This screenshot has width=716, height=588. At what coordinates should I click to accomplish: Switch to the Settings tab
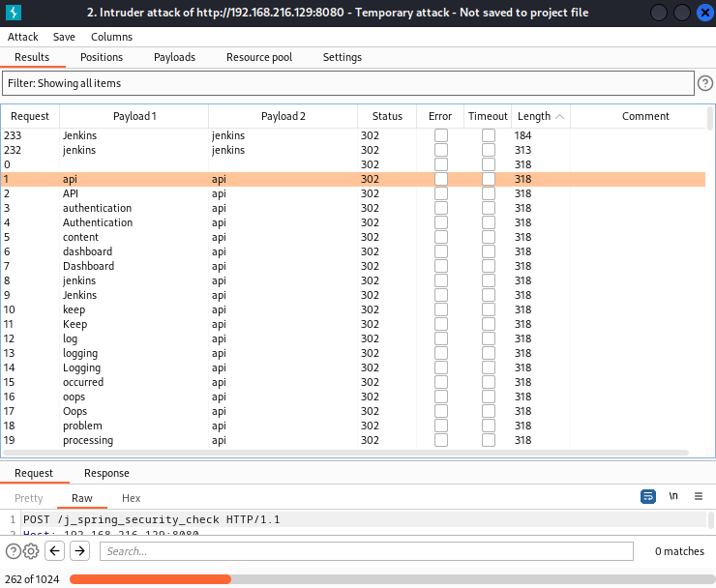coord(342,57)
